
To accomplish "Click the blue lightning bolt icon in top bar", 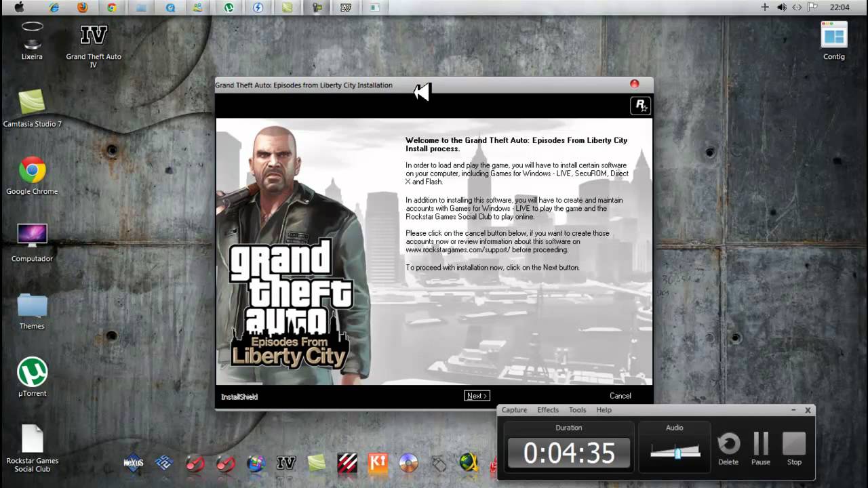I will tap(258, 7).
